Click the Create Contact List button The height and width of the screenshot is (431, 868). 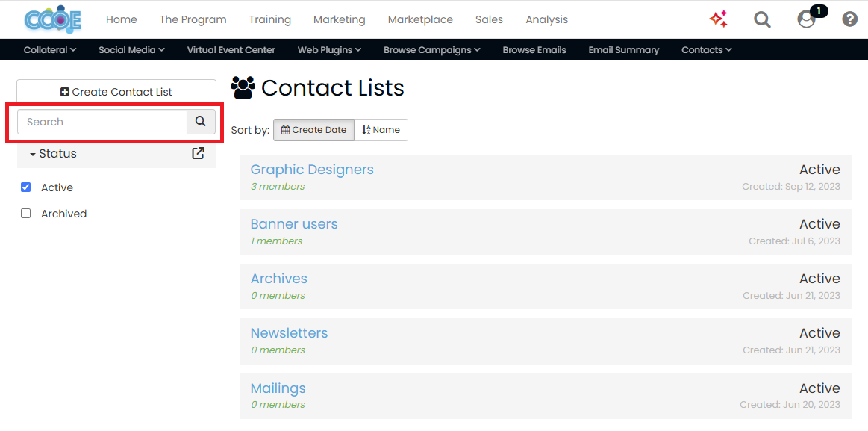(x=116, y=91)
